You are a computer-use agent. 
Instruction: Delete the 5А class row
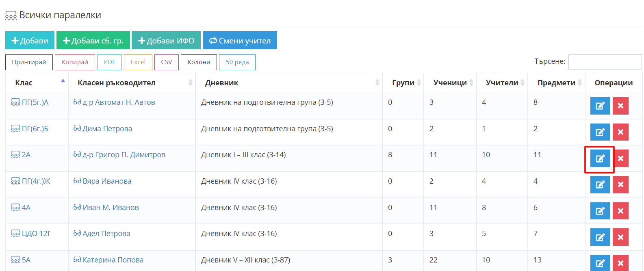(620, 263)
